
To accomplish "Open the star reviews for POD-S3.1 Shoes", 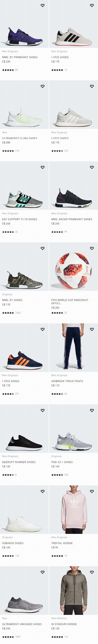I will tap(60, 475).
